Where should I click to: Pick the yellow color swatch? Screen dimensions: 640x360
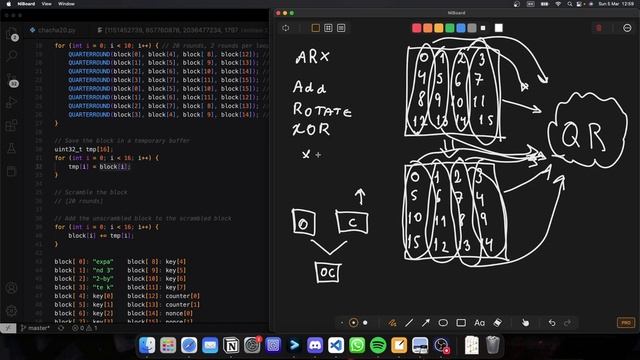[439, 28]
